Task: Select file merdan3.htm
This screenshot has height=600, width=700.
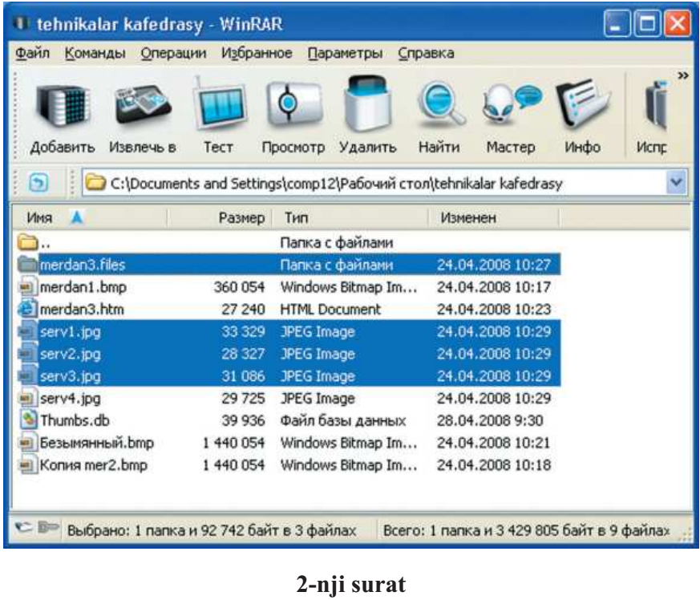Action: click(x=288, y=309)
